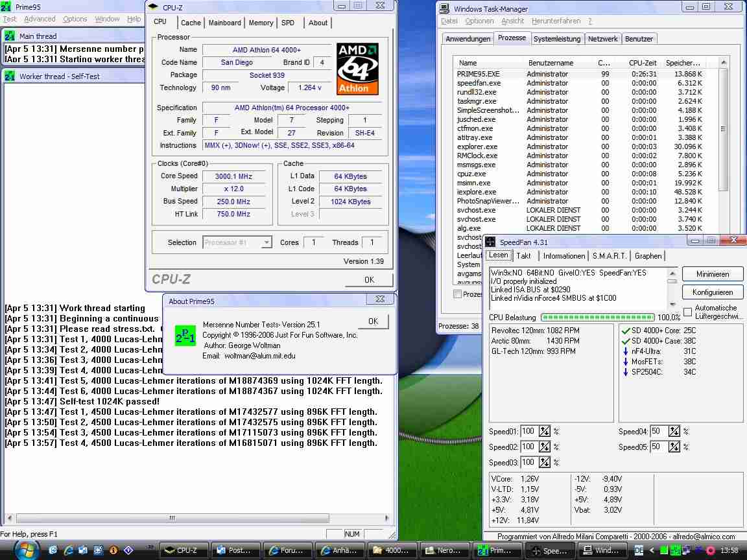Screen dimensions: 747x560
Task: Click the AMD Athlon 64 logo
Action: coord(357,69)
